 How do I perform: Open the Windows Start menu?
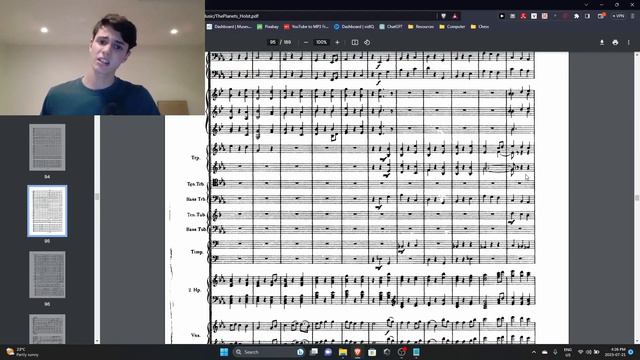pos(224,352)
